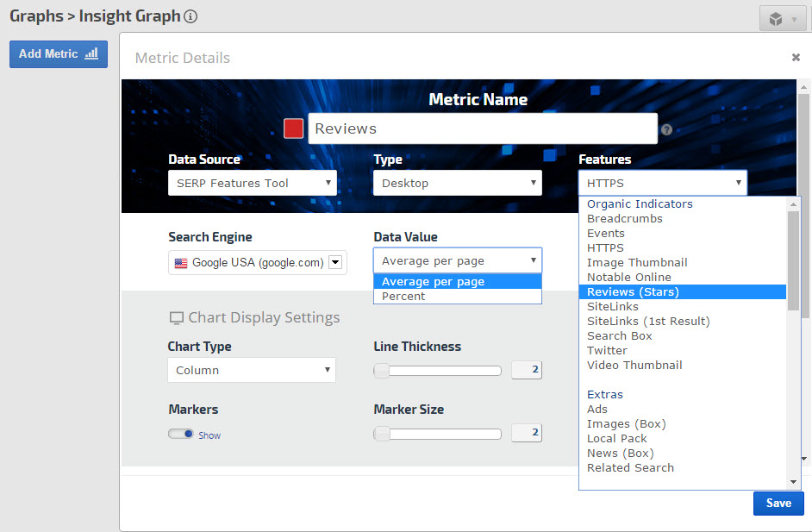Toggle the Markers Show switch

pyautogui.click(x=181, y=435)
